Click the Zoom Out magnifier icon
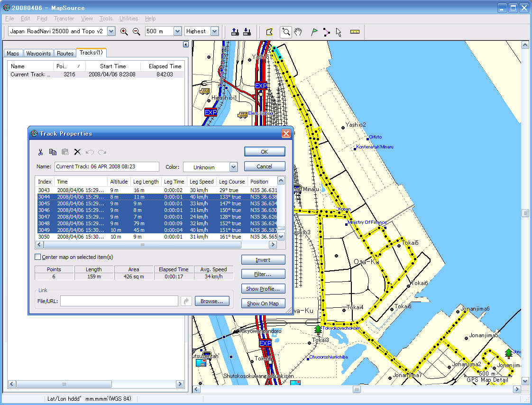Screen dimensions: 532x405 click(x=137, y=32)
